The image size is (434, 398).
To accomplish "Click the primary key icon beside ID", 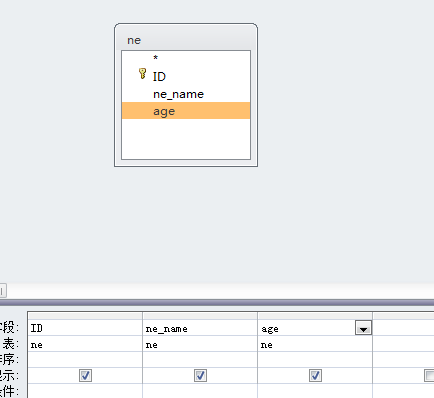I will [142, 74].
